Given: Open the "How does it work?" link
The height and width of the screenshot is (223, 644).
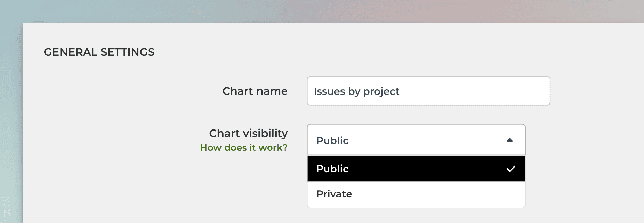Looking at the screenshot, I should 244,148.
